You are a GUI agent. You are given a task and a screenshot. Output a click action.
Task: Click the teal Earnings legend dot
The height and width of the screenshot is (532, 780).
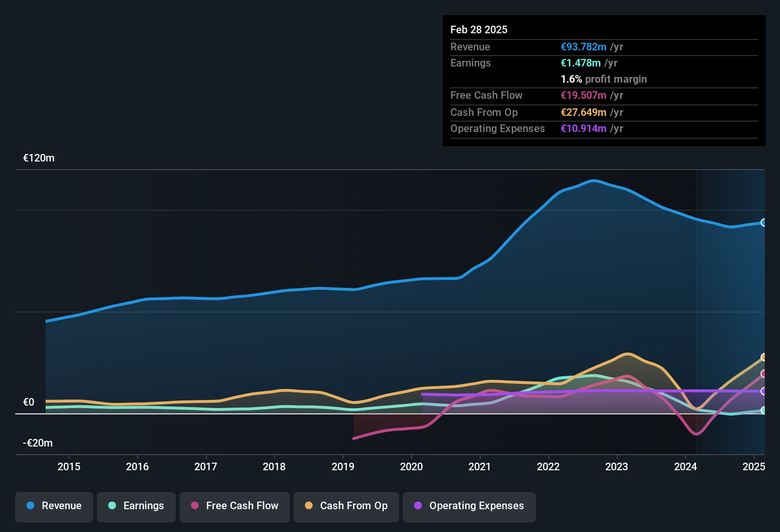[x=112, y=506]
